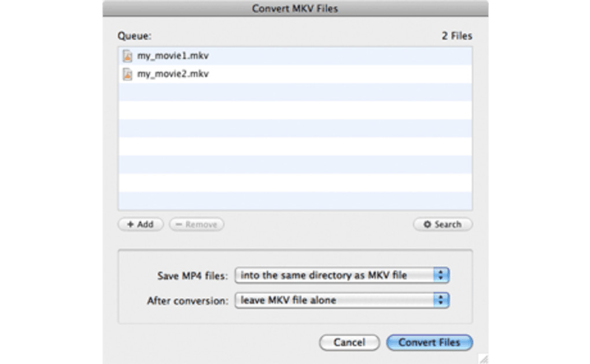
Task: Click an empty row in the queue list
Action: 295,146
